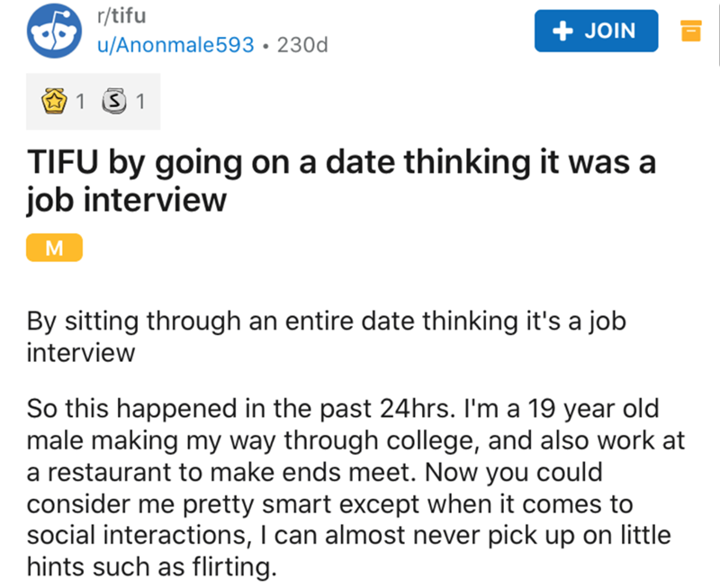Viewport: 720px width, 588px height.
Task: Click the gold award count number
Action: click(81, 101)
